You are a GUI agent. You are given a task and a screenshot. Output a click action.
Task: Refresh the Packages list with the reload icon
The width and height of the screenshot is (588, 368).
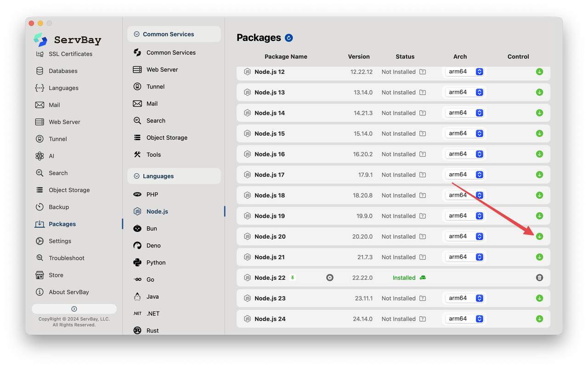point(289,38)
